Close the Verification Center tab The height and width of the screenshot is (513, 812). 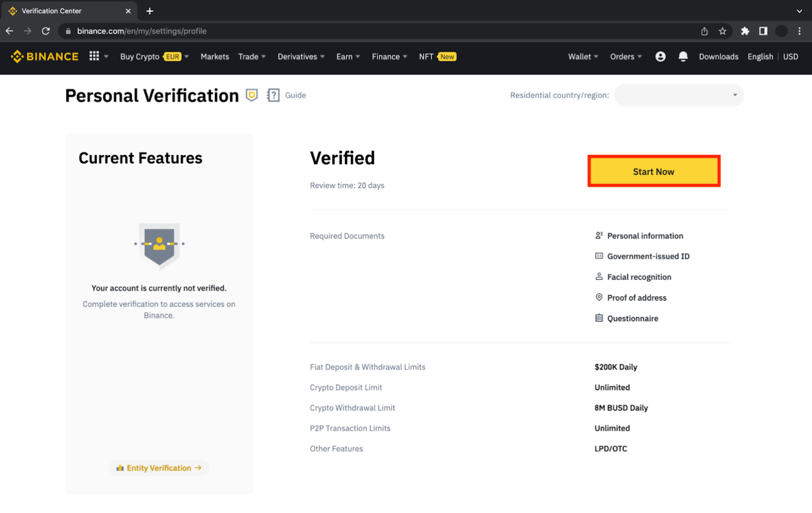tap(128, 11)
